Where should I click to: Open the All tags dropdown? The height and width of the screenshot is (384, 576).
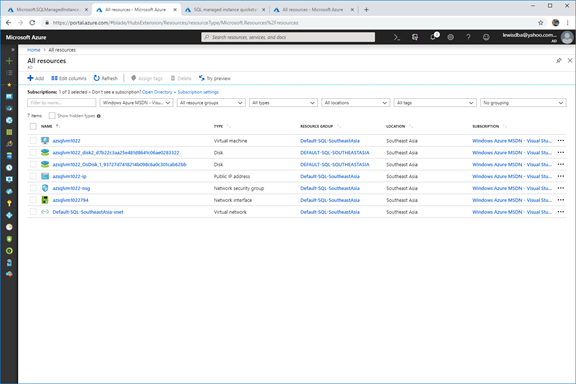tap(435, 103)
